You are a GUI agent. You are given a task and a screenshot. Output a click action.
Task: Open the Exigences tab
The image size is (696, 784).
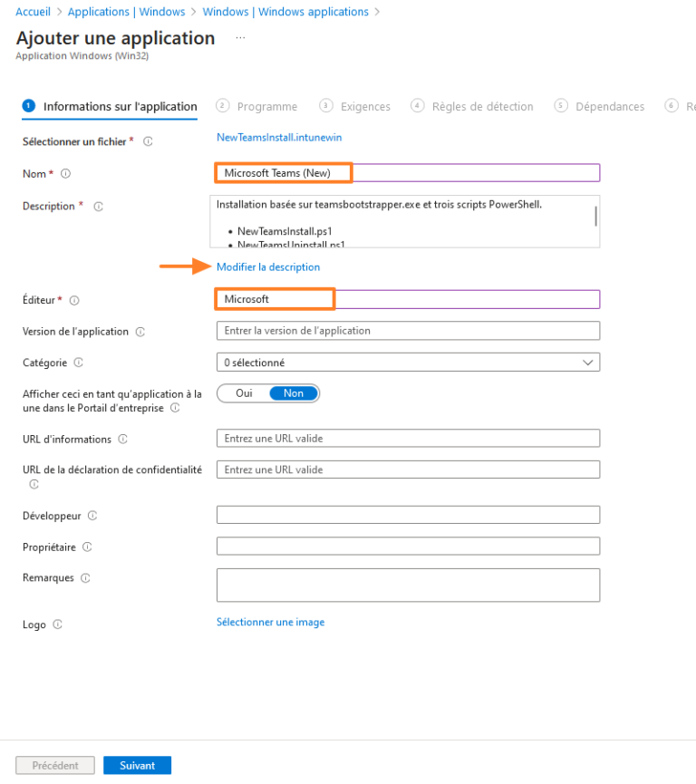(364, 106)
